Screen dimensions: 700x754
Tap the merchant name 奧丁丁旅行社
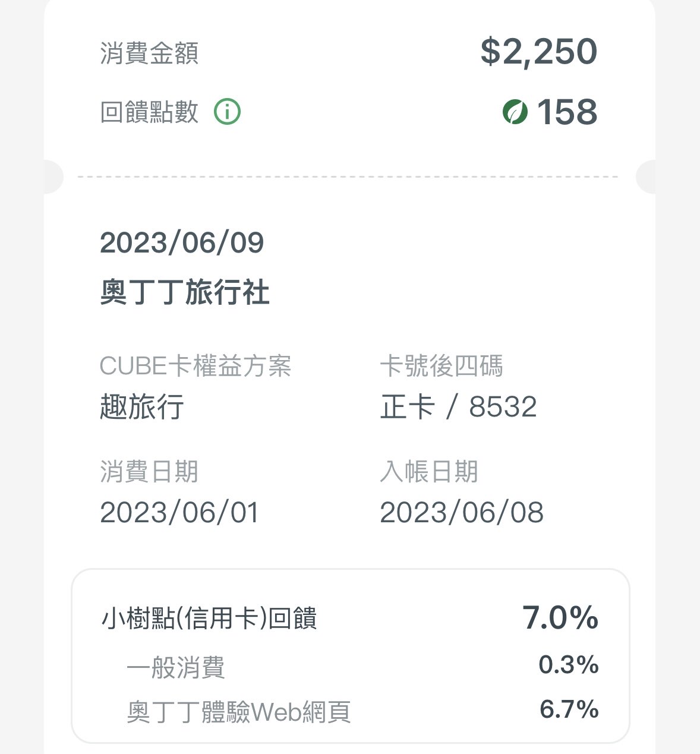coord(185,293)
